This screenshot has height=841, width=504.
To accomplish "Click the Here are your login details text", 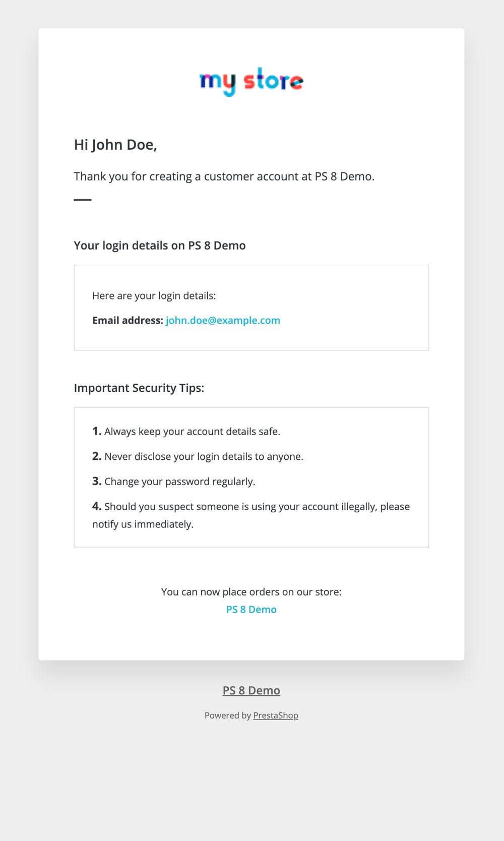I will pyautogui.click(x=154, y=296).
